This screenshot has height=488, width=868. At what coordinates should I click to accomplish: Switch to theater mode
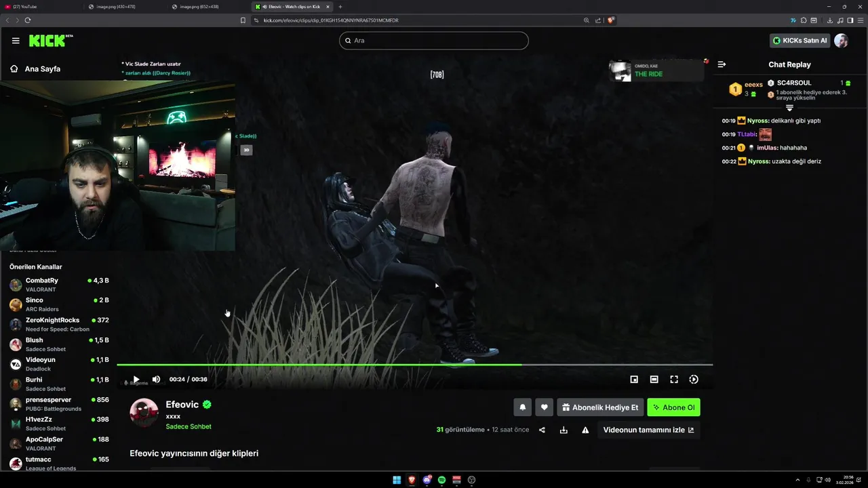coord(654,380)
